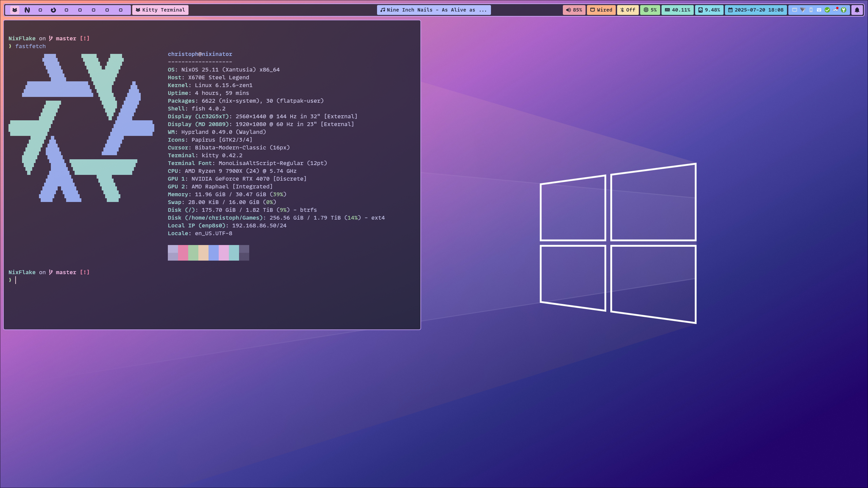The width and height of the screenshot is (868, 488).
Task: Open calendar from the date/time module
Action: coord(756,10)
